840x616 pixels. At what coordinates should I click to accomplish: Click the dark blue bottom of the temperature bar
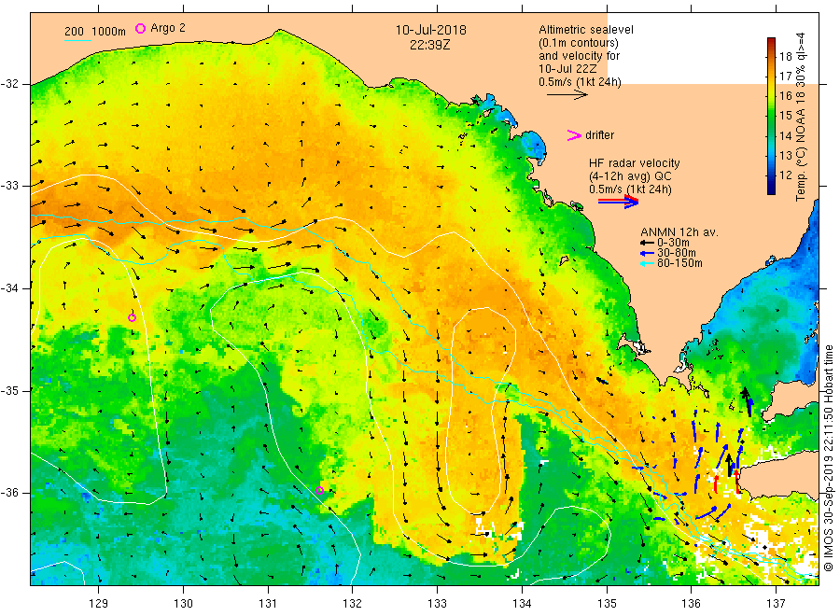point(771,189)
